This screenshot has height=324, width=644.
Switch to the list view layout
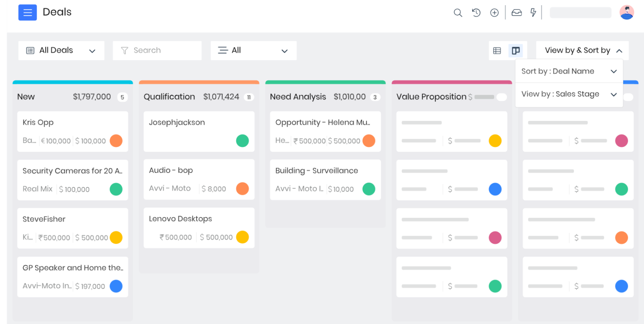pos(497,50)
